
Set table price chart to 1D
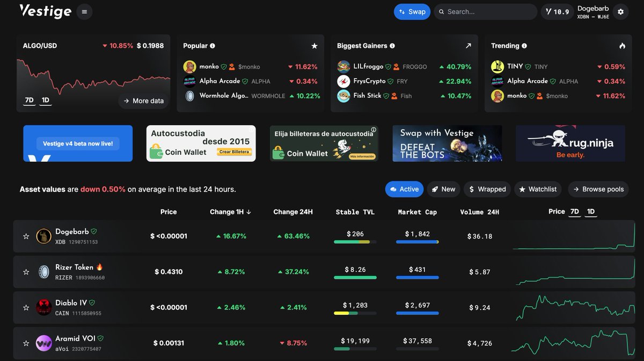591,212
